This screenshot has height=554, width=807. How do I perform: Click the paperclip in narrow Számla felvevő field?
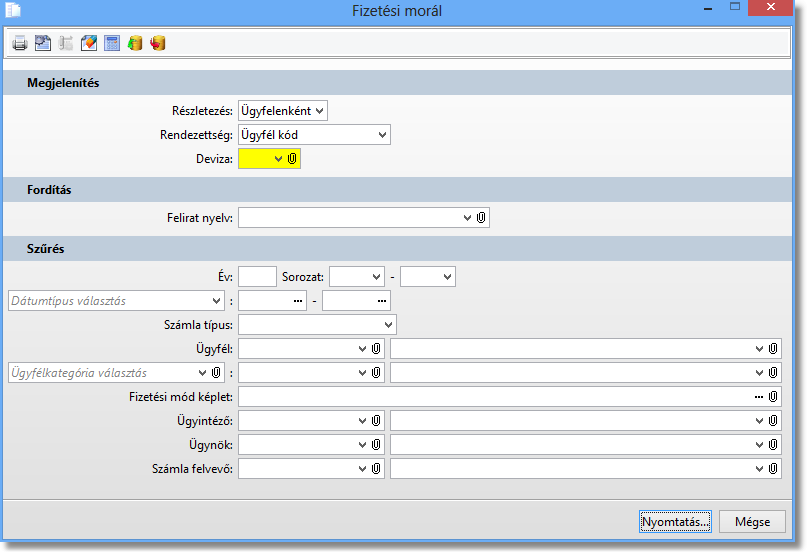click(x=376, y=469)
